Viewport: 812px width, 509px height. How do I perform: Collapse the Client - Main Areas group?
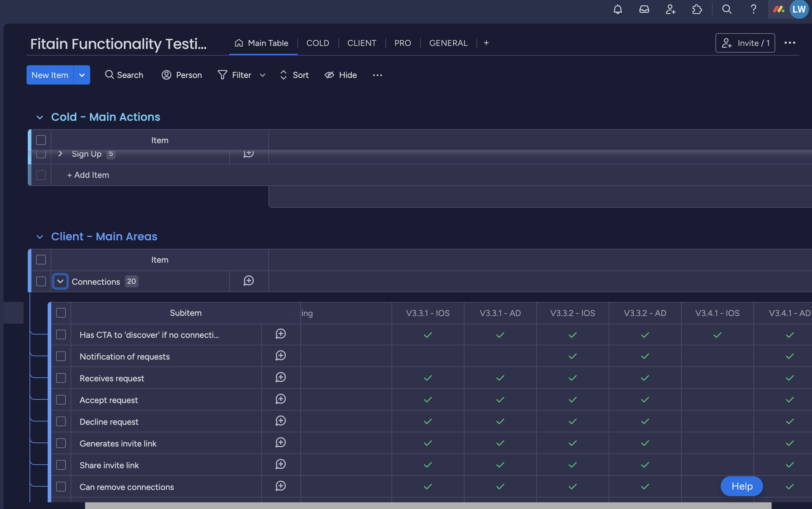[40, 237]
